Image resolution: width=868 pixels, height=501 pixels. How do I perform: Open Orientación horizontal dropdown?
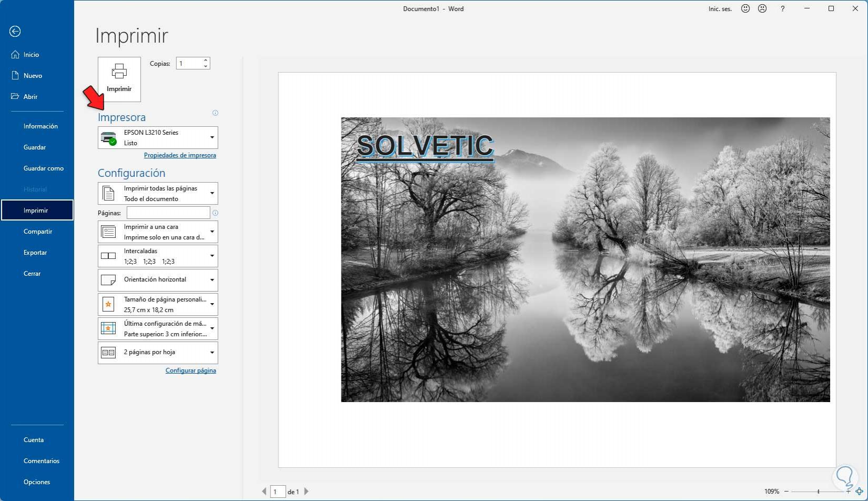158,280
